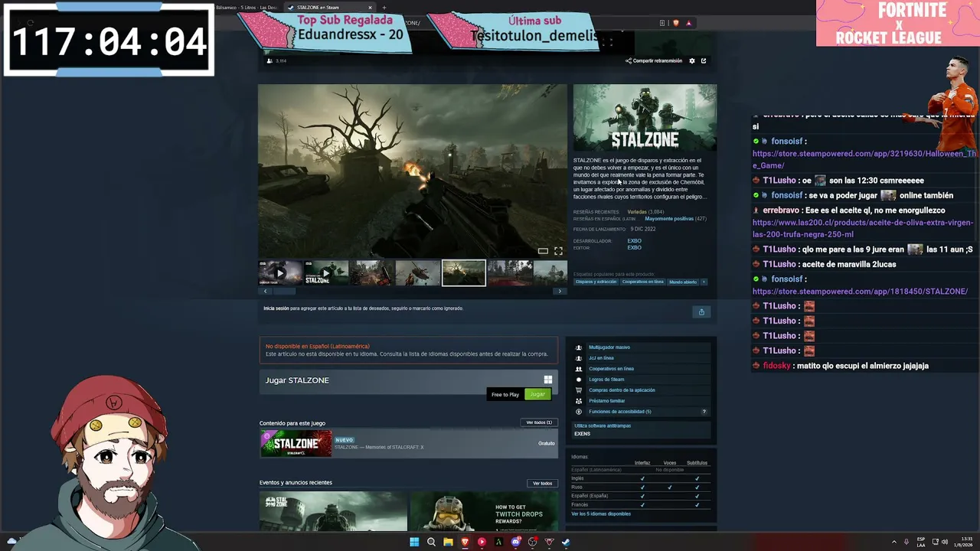Click the Brave Shields icon in address bar
Screen dimensions: 980x551
676,23
